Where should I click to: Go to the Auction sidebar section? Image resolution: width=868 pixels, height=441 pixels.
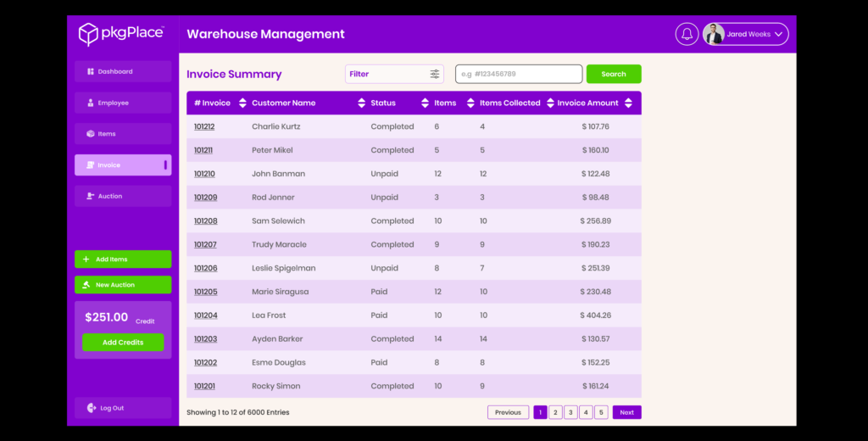(x=123, y=197)
